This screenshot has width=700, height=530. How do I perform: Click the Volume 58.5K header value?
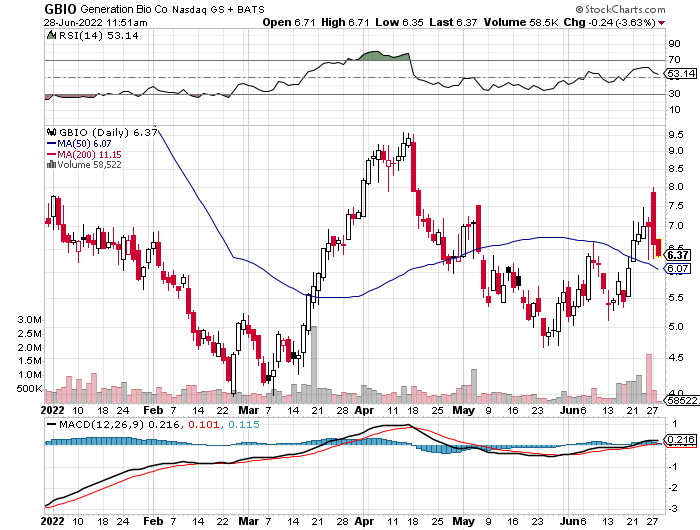coord(521,22)
